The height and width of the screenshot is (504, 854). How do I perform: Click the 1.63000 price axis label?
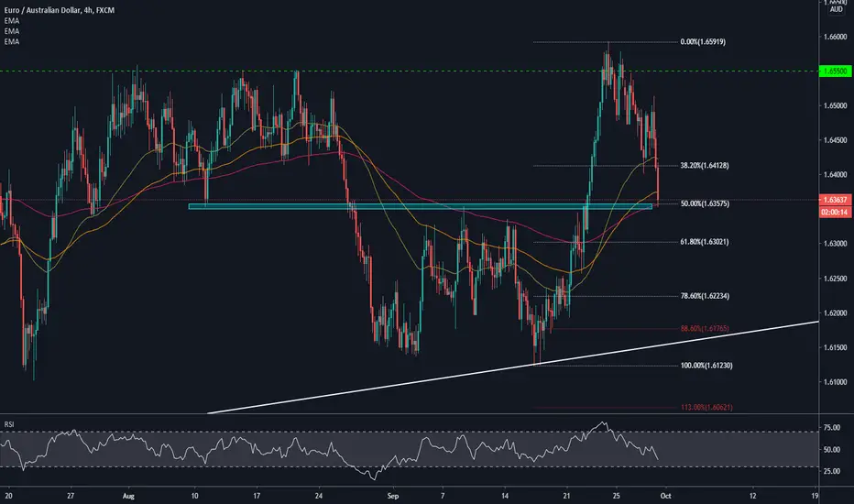click(x=835, y=244)
